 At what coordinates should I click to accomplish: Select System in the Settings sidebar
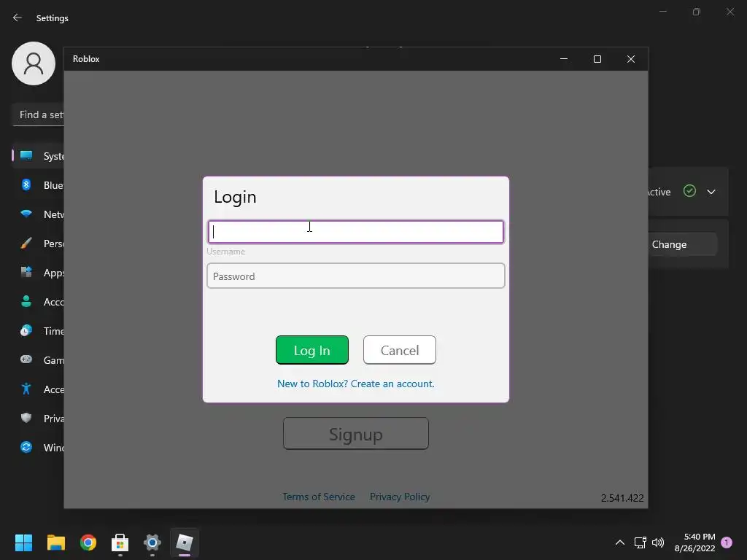[x=38, y=156]
